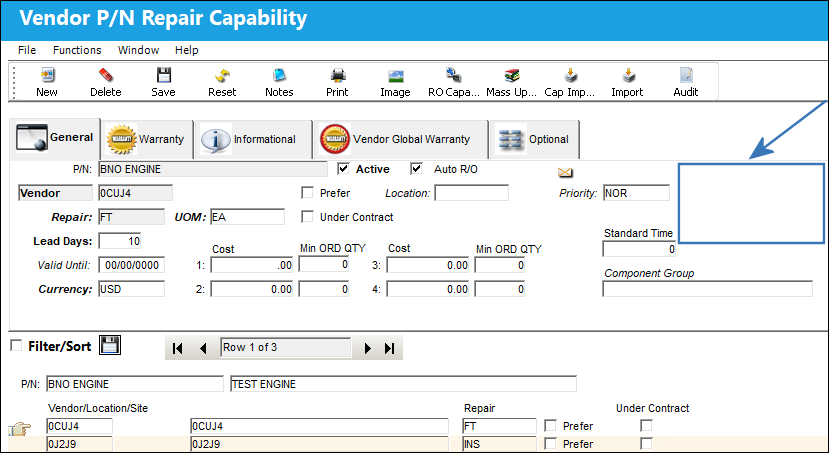Click the upper P/N field with BNO ENGINE
829x453 pixels.
pyautogui.click(x=213, y=169)
